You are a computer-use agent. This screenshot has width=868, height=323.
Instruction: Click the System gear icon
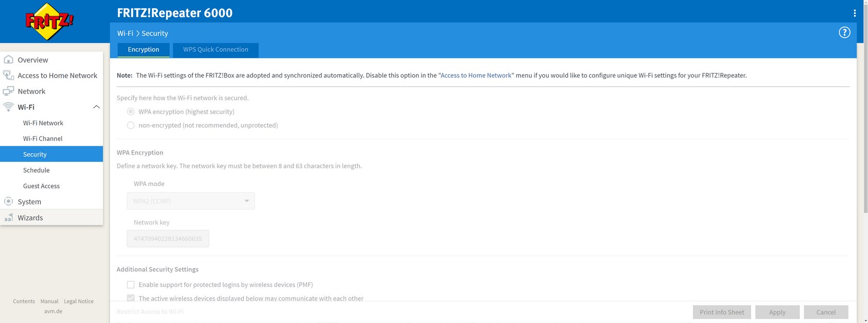coord(8,202)
